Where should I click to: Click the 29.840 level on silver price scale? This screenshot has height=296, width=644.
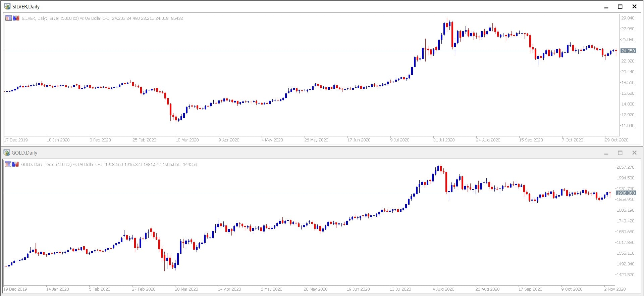click(x=628, y=18)
